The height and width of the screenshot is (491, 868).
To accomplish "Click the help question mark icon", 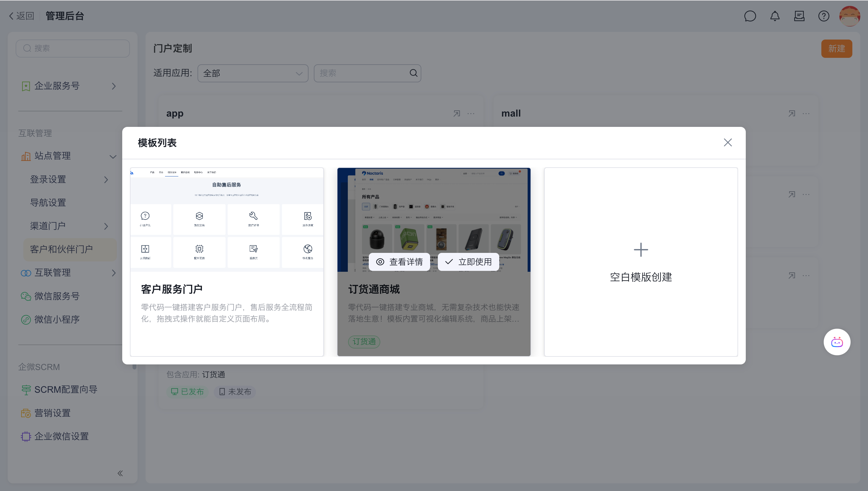I will pyautogui.click(x=823, y=16).
